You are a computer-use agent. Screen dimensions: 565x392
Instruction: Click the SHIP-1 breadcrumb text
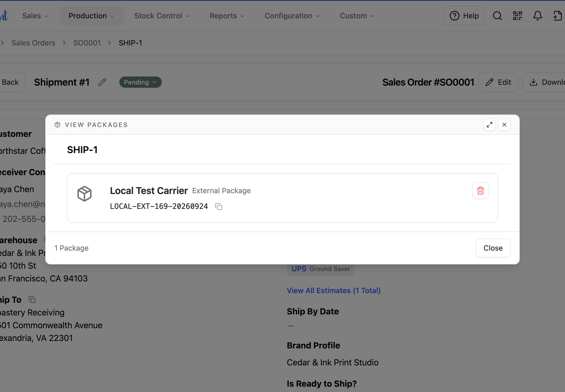tap(131, 43)
